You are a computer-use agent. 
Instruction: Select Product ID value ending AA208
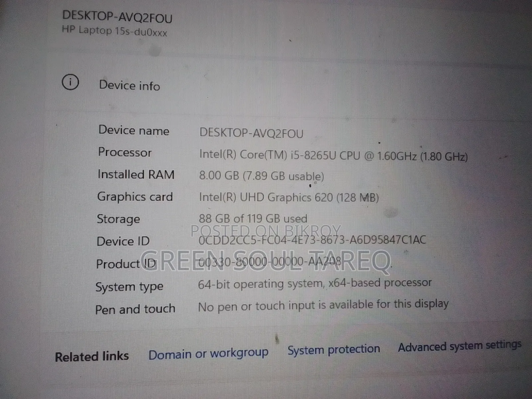[270, 262]
